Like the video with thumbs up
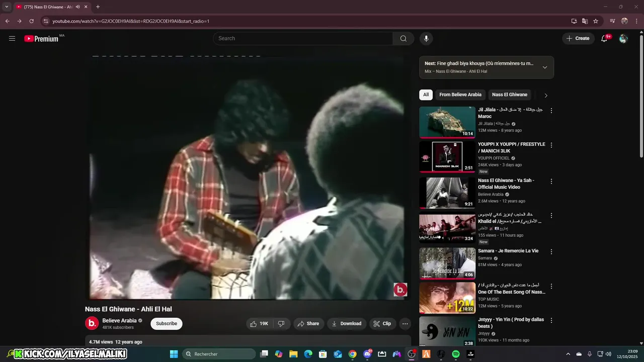Screen dimensions: 644x362 [x=259, y=324]
